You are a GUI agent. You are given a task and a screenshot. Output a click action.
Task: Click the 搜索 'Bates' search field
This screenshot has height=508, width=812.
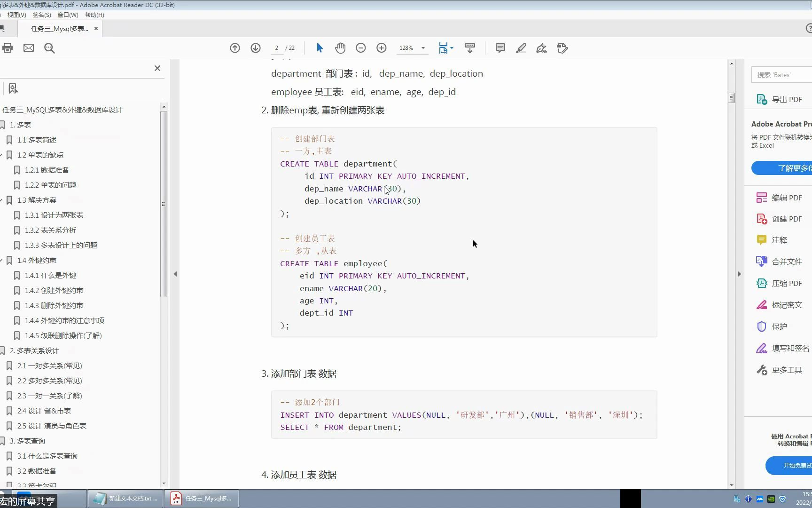pyautogui.click(x=783, y=75)
